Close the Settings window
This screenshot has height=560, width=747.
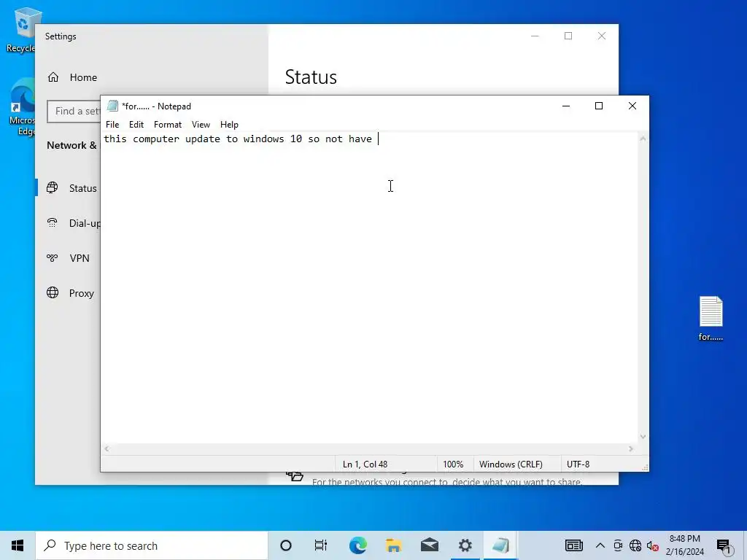(x=602, y=36)
